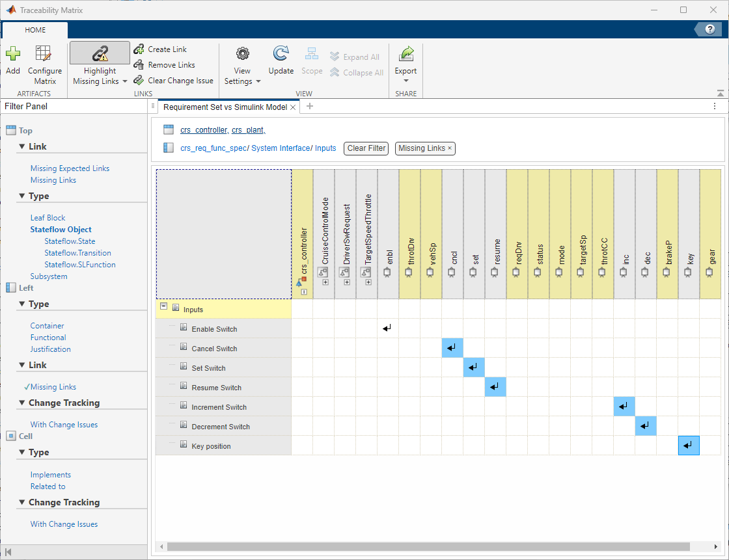Image resolution: width=729 pixels, height=560 pixels.
Task: Add a new matrix tab with plus
Action: point(310,107)
